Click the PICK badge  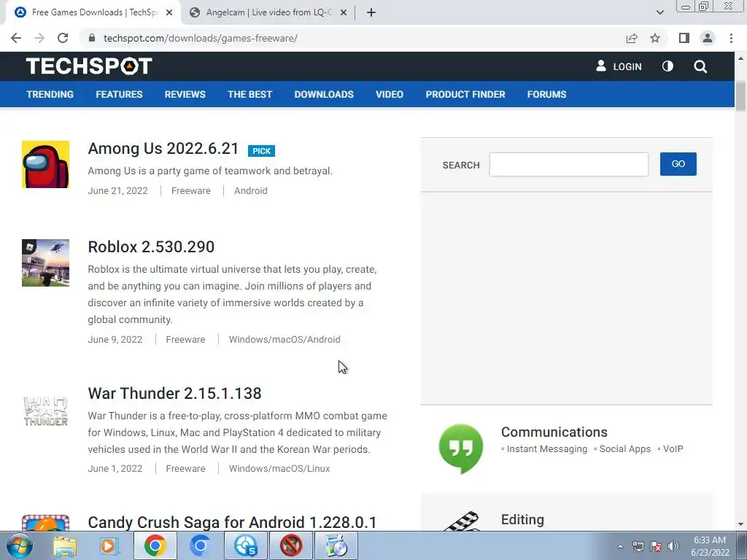[x=261, y=151]
